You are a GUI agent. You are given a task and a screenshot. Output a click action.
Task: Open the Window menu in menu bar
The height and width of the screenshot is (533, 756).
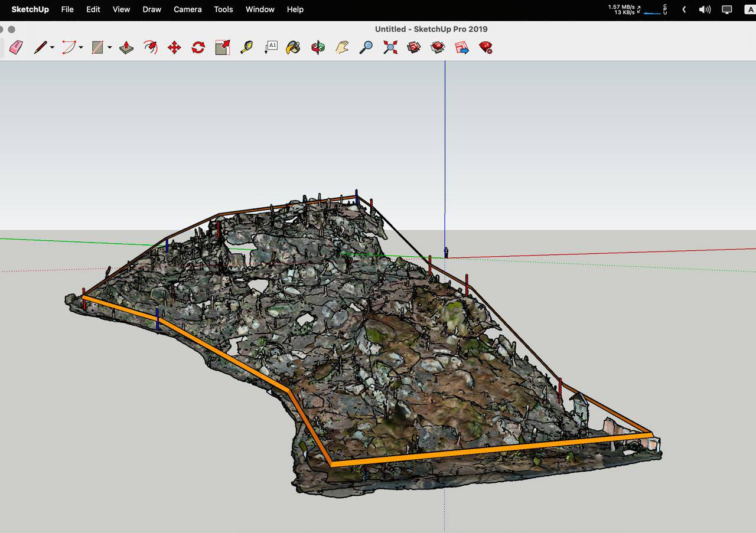click(260, 9)
